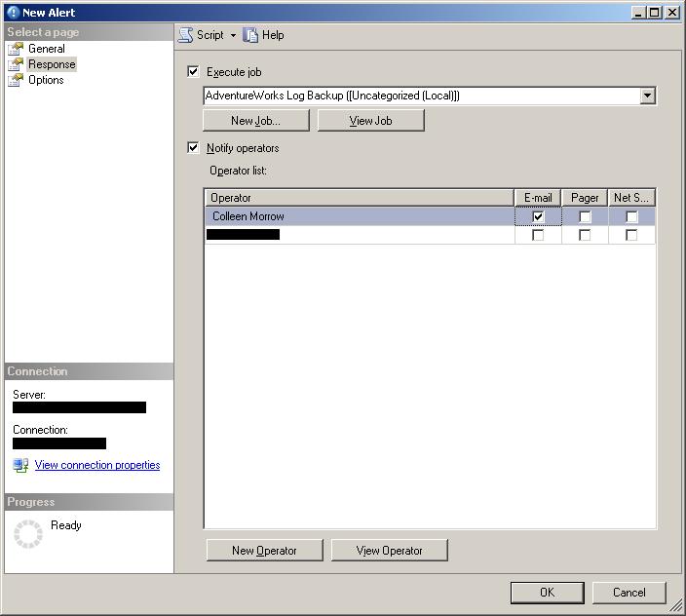Click the Script toolbar label
Viewport: 686px width, 616px height.
[210, 35]
